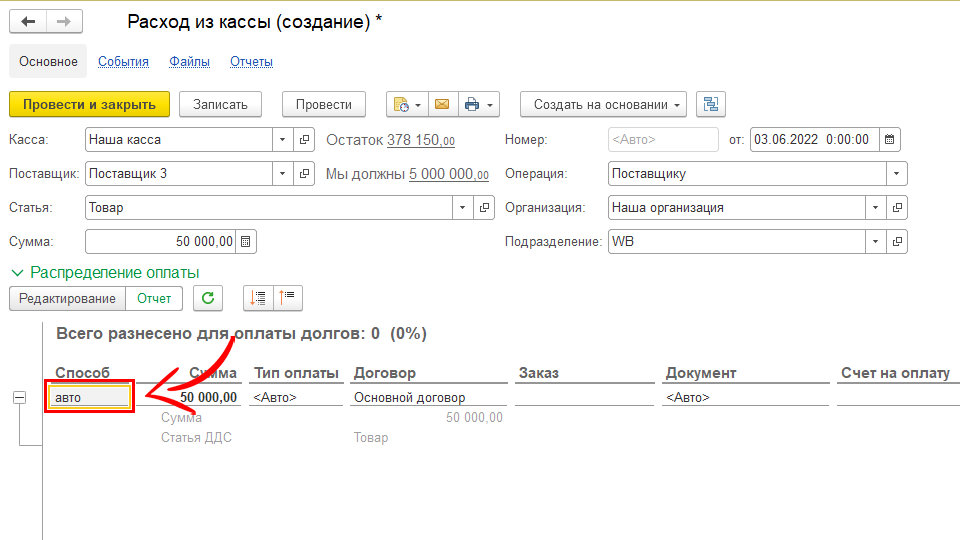Click the back navigation arrow
Screen dimensions: 960x540
coord(28,21)
